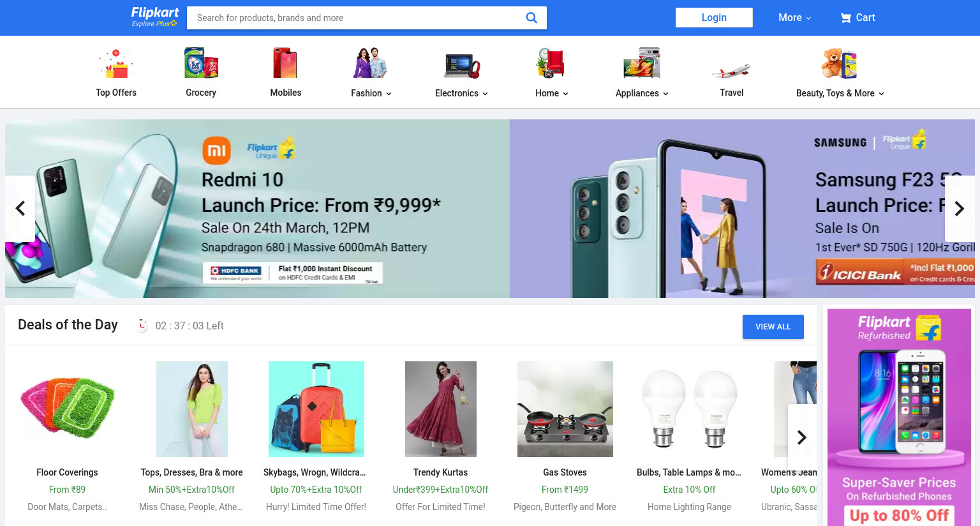The image size is (980, 526).
Task: Select the Travel airplane icon
Action: click(x=731, y=70)
